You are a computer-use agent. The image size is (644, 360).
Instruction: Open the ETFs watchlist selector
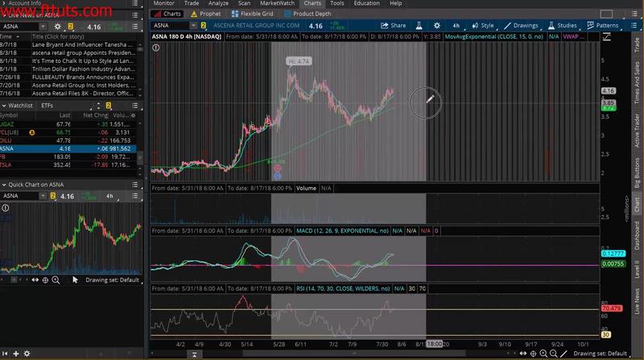pos(47,106)
